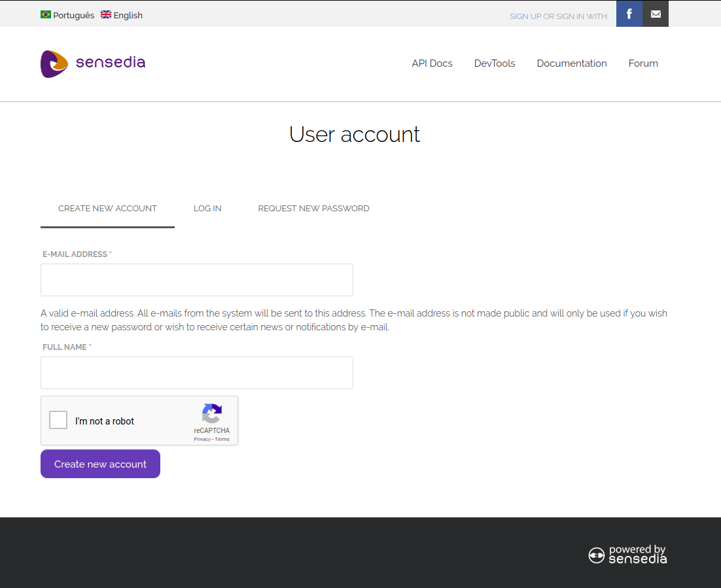Check the I'm not a robot checkbox
721x588 pixels.
[58, 420]
